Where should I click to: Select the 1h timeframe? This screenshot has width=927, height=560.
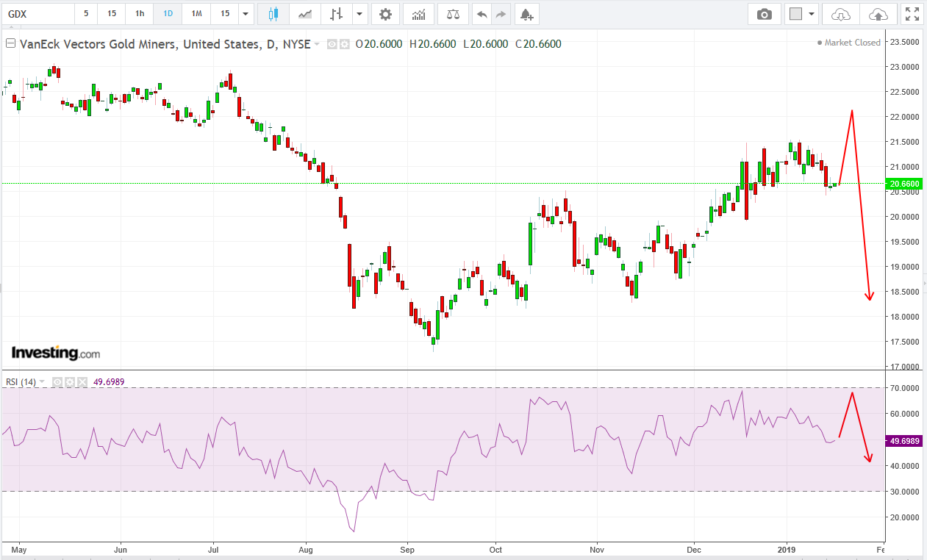point(140,14)
